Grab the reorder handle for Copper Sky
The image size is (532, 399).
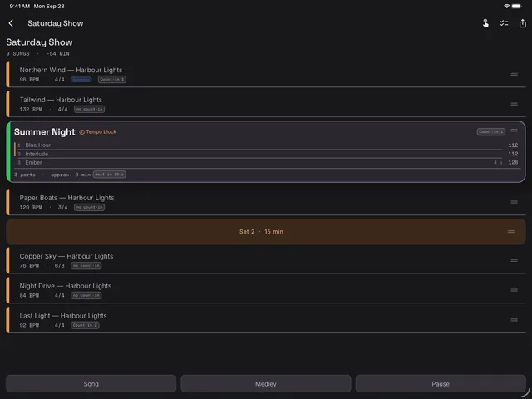(514, 260)
